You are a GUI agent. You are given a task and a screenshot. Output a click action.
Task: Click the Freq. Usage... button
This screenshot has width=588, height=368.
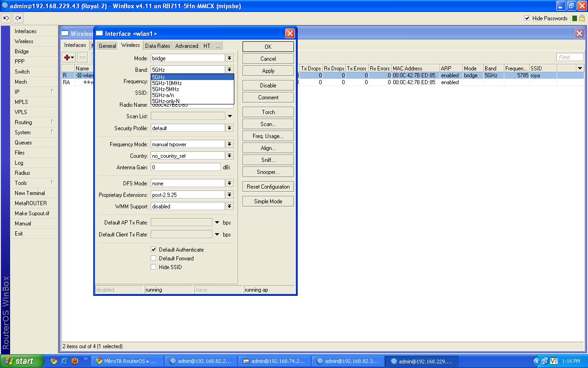click(x=268, y=136)
